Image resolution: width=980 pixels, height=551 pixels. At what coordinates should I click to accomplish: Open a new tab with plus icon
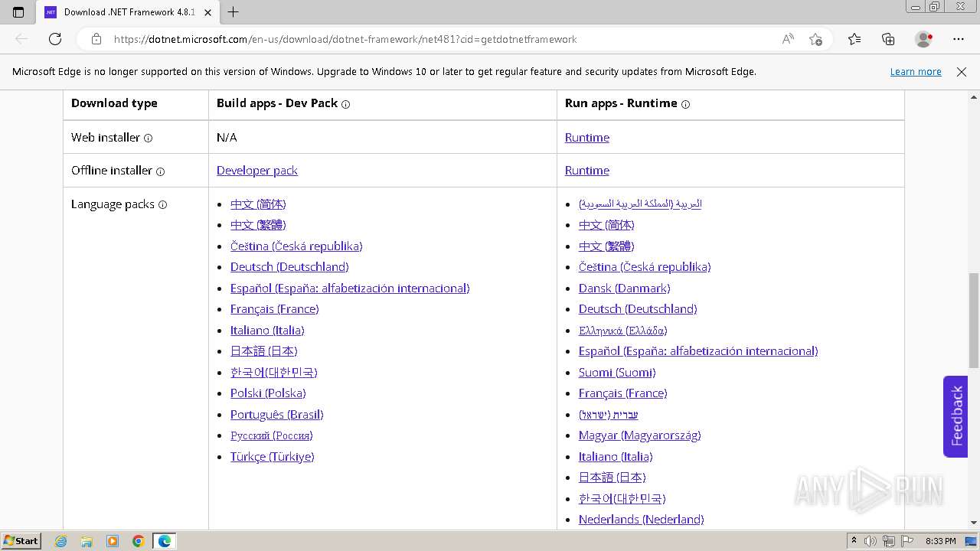[234, 11]
